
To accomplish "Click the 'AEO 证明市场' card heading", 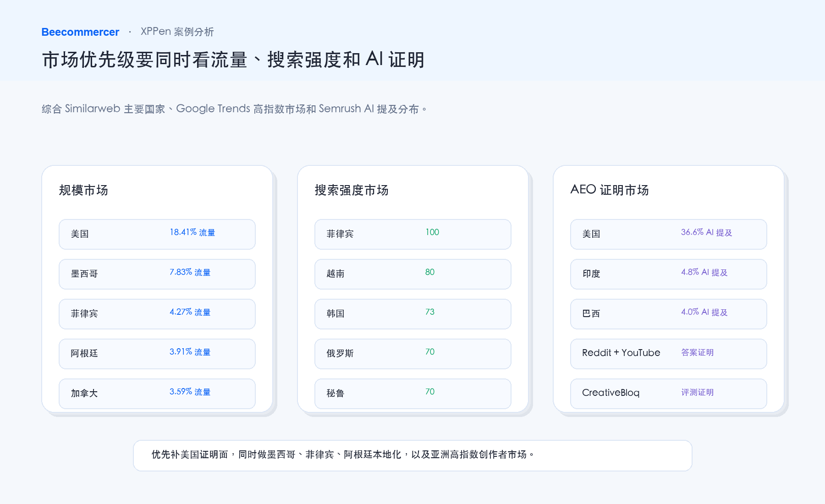I will point(610,190).
